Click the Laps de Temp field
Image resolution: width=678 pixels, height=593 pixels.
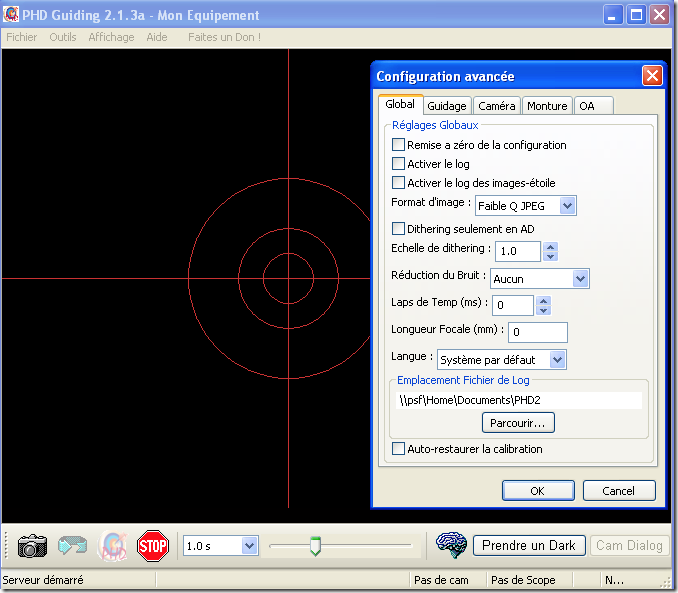tap(513, 305)
